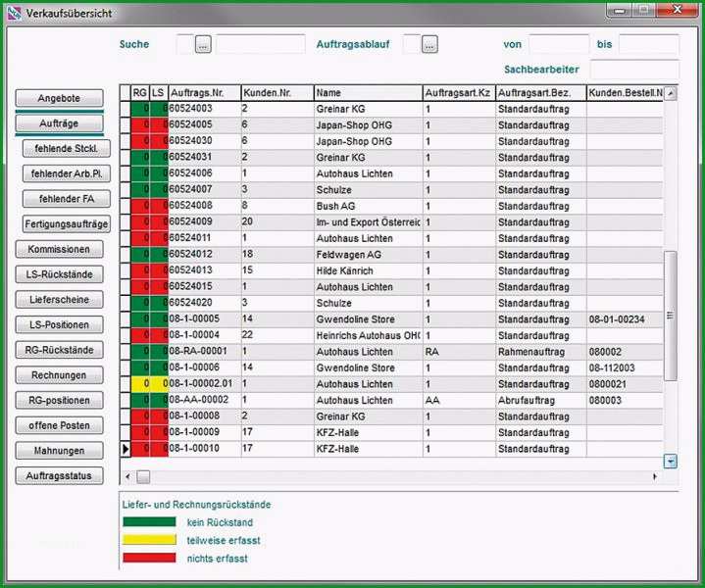
Task: Click the blue arrow below the table scrollbar
Action: pyautogui.click(x=671, y=462)
